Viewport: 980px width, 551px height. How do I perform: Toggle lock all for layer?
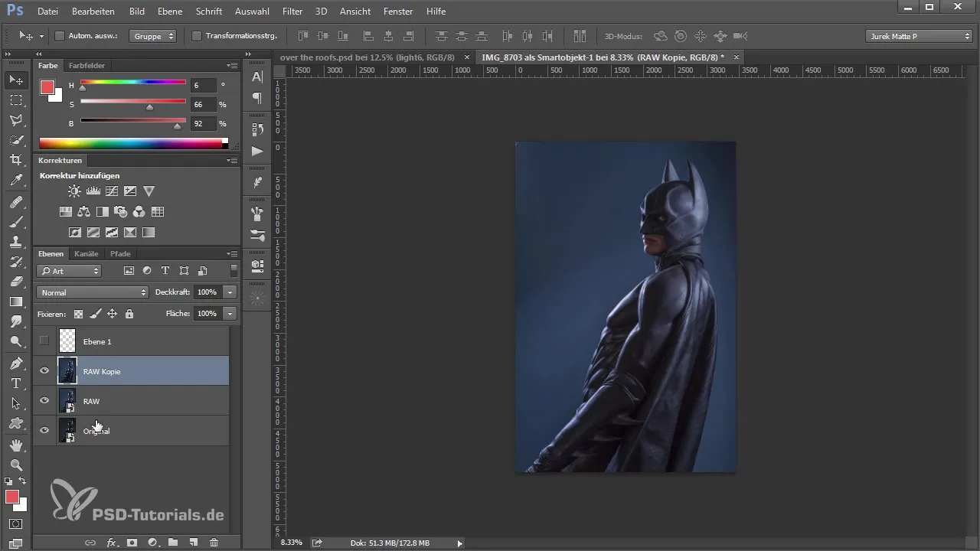tap(129, 314)
